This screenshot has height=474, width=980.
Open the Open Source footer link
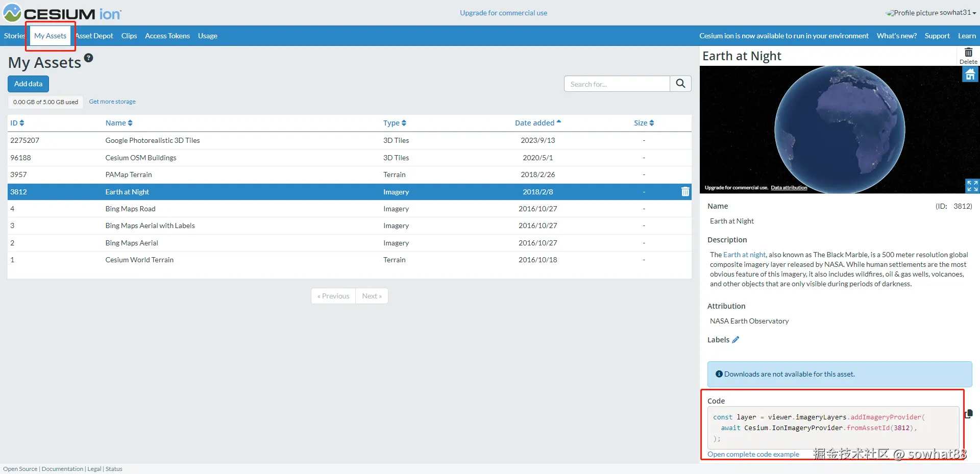point(20,469)
